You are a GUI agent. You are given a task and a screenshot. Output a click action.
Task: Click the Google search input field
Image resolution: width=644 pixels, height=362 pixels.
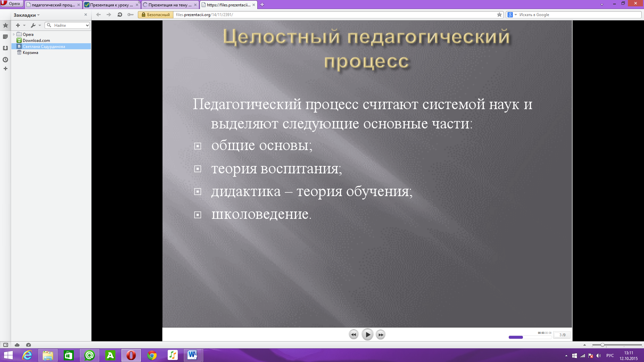pyautogui.click(x=577, y=15)
